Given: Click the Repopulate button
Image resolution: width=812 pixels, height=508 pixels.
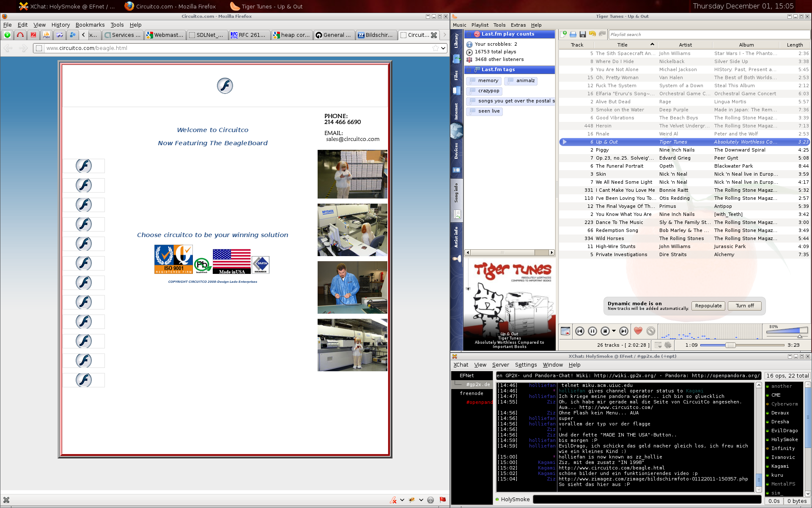Looking at the screenshot, I should pyautogui.click(x=708, y=306).
